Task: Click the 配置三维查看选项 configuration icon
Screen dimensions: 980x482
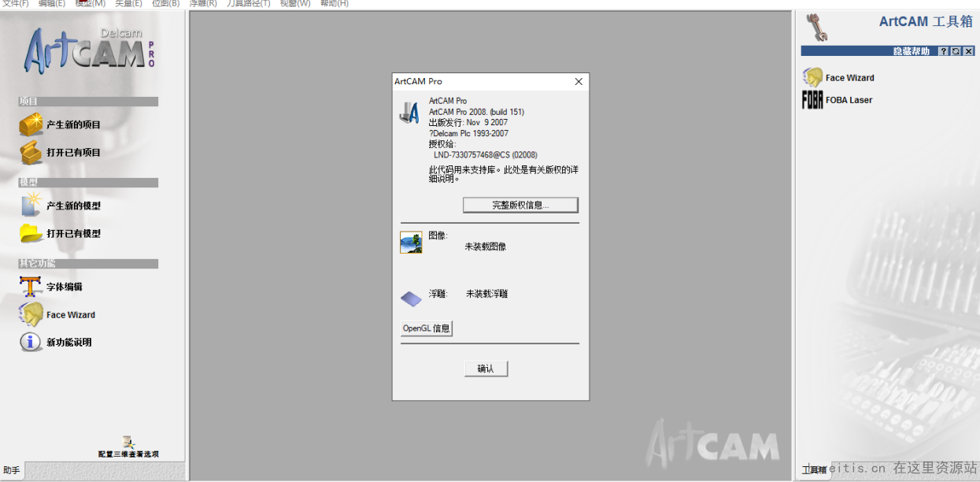Action: click(x=128, y=443)
